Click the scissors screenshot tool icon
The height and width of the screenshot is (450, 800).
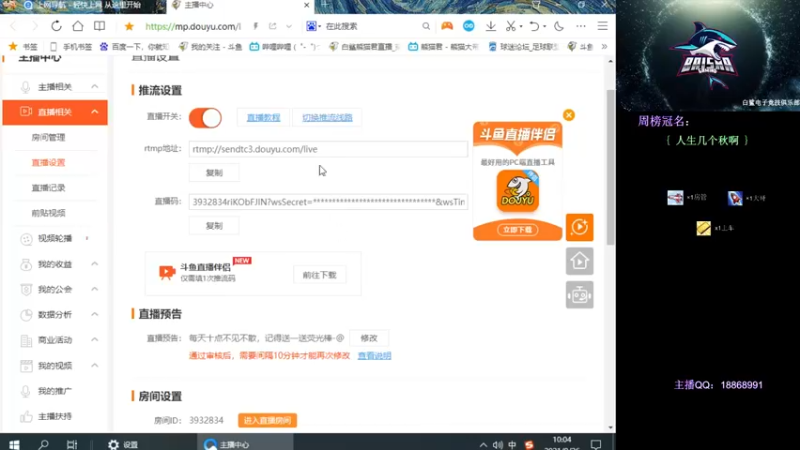point(510,26)
